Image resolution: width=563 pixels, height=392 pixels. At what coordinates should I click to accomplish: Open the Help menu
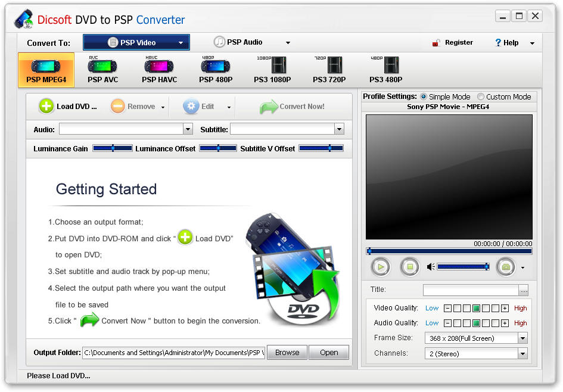point(511,43)
